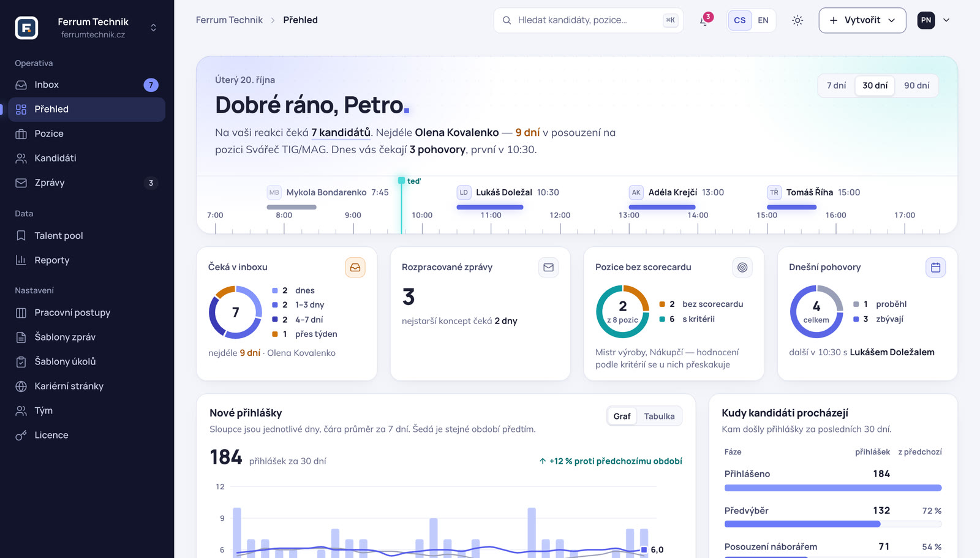This screenshot has width=980, height=558.
Task: Click the 'přes týden' legend row
Action: coord(304,334)
